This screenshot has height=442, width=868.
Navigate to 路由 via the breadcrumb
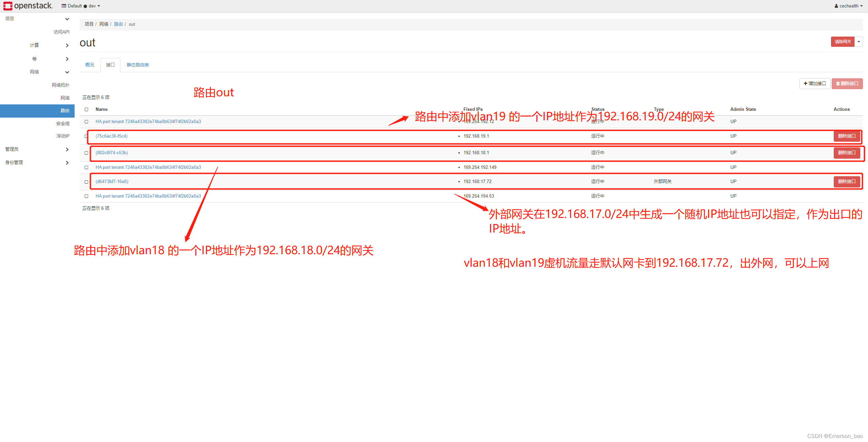(x=118, y=24)
